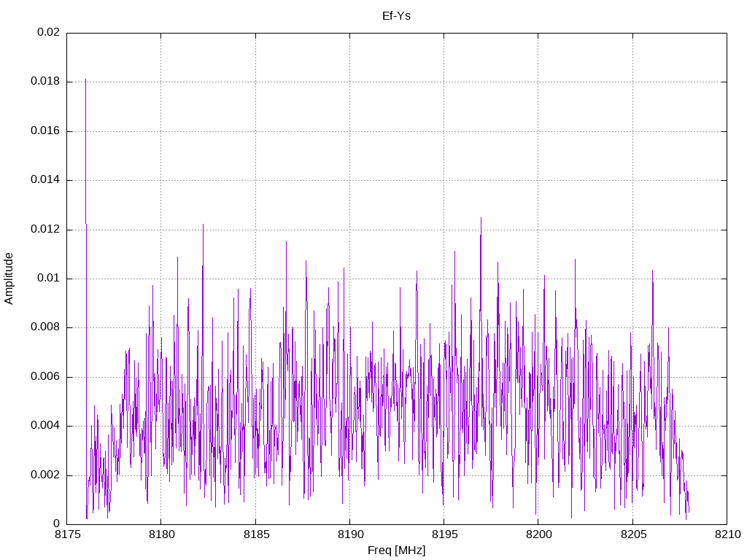The width and height of the screenshot is (747, 560).
Task: Click the 8195 x-axis tick label
Action: [x=444, y=534]
